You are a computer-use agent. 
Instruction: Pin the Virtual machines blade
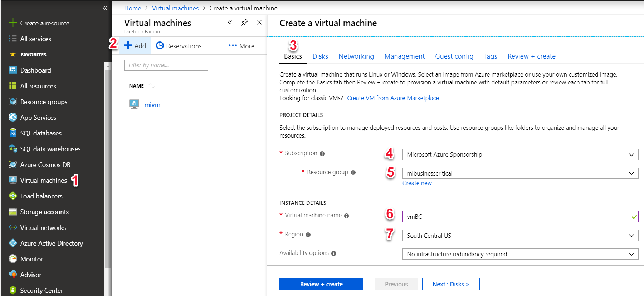(x=244, y=23)
